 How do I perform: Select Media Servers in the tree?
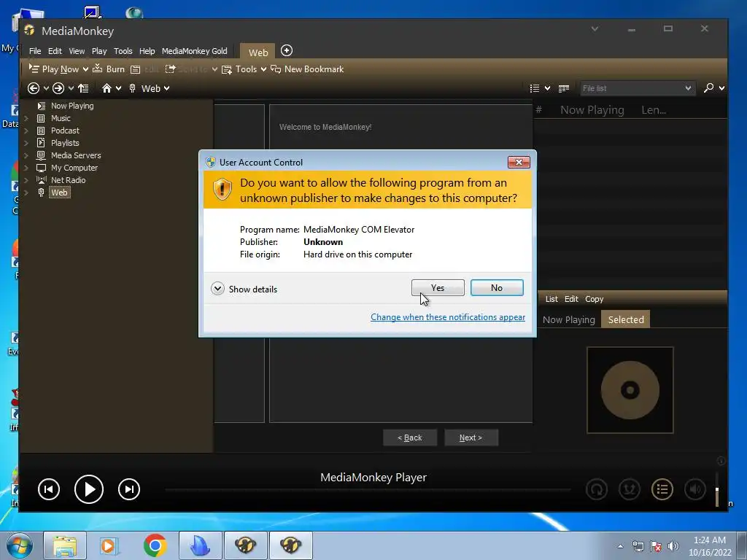pos(76,155)
